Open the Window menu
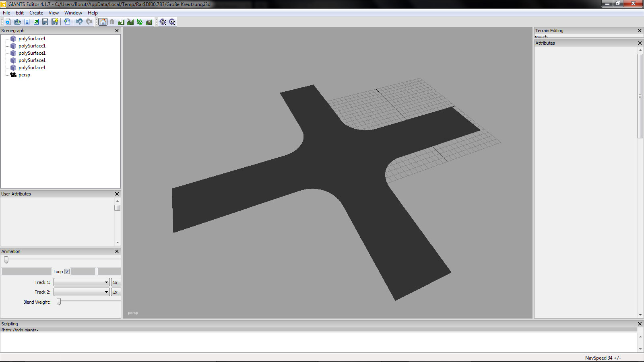Image resolution: width=644 pixels, height=362 pixels. pos(73,13)
